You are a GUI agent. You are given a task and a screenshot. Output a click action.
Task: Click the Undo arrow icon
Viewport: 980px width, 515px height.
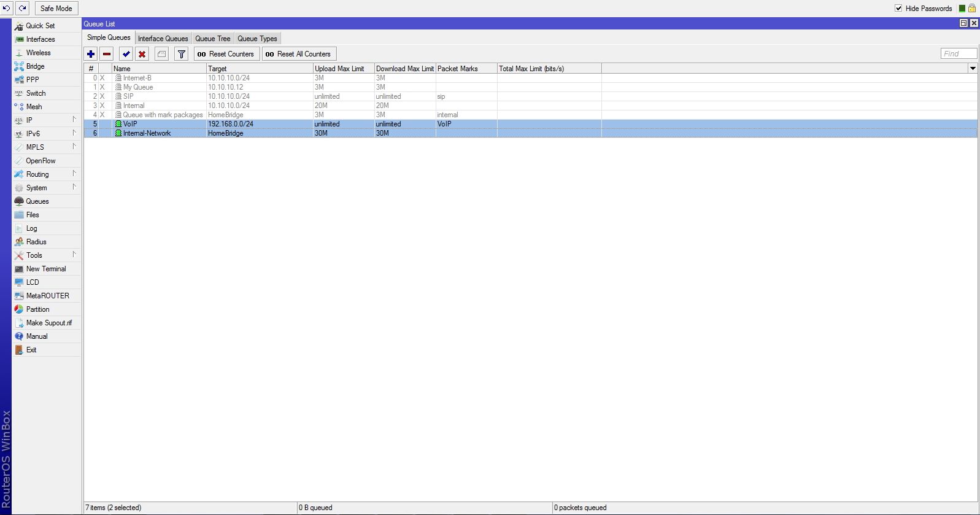point(7,8)
